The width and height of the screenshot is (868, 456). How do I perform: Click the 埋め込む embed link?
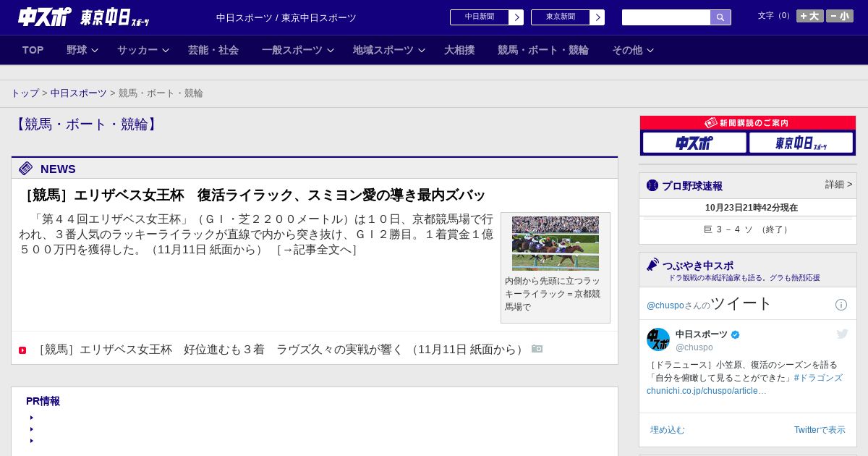pos(667,430)
